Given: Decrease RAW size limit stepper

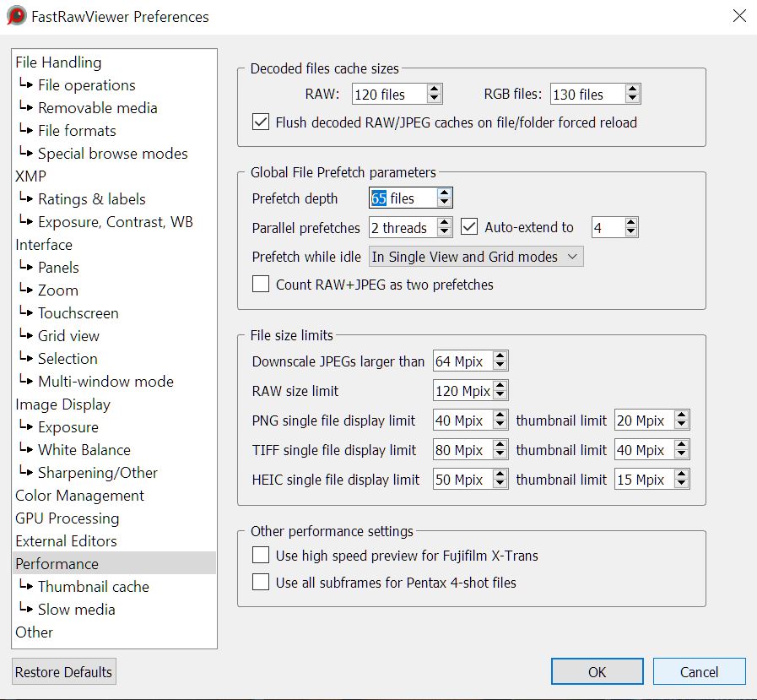Looking at the screenshot, I should 500,395.
